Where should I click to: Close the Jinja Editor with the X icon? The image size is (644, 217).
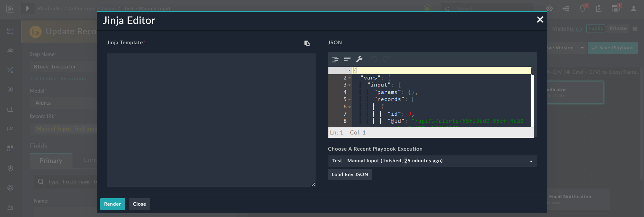[540, 20]
